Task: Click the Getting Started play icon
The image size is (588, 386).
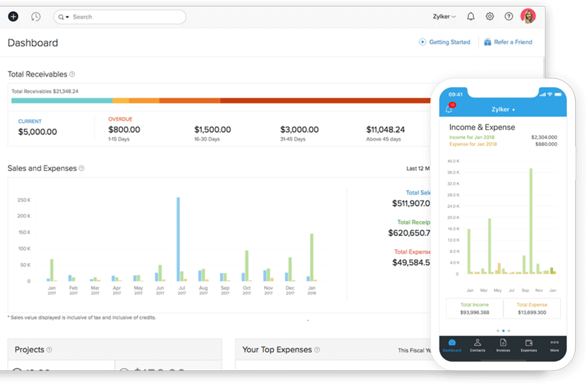Action: 422,42
